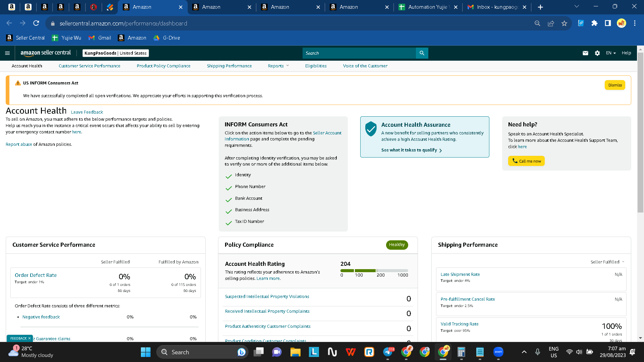Open the Microsoft Teams chat icon in the taskbar
Viewport: 644px width, 362px height.
click(x=277, y=352)
